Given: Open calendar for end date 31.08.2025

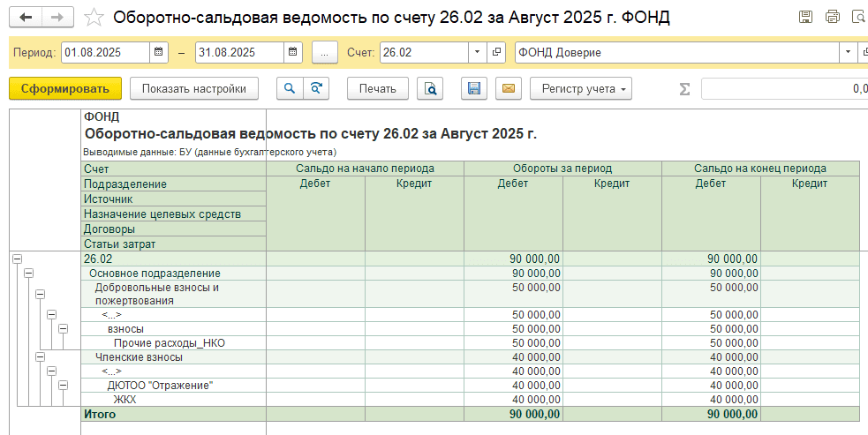Looking at the screenshot, I should [x=292, y=53].
